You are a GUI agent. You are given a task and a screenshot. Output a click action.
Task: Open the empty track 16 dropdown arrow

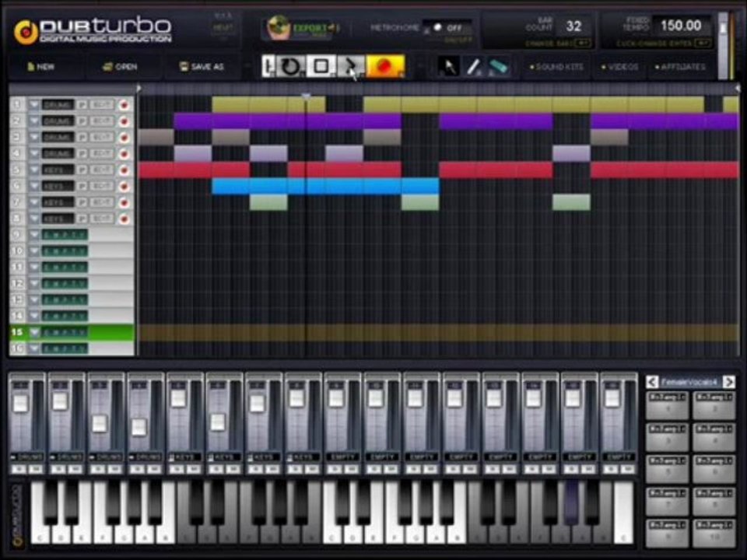point(33,348)
